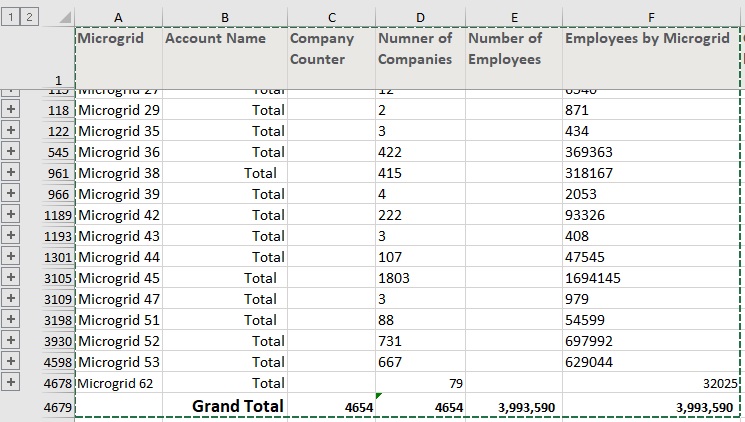Expand the Microgrid 38 group
The height and width of the screenshot is (422, 745).
pyautogui.click(x=10, y=172)
